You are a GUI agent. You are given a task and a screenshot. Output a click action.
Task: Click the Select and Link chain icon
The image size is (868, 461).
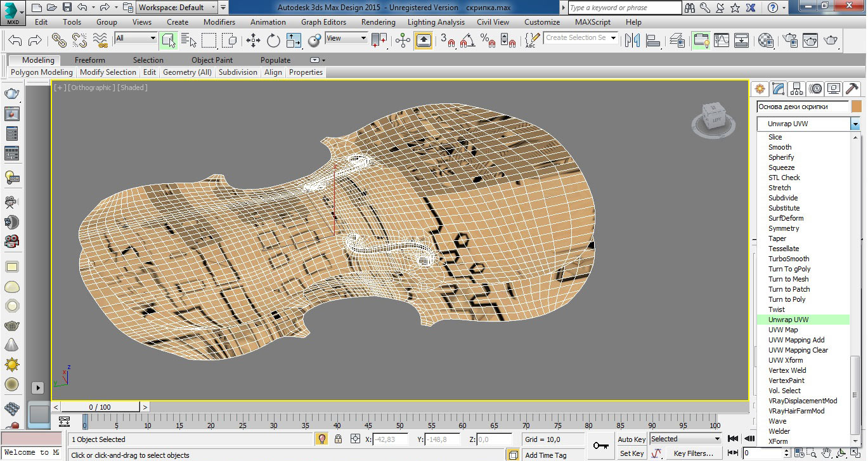(59, 41)
